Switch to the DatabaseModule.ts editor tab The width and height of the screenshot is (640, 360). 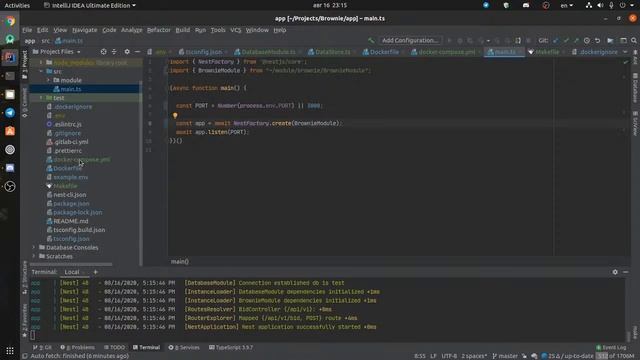coord(268,52)
